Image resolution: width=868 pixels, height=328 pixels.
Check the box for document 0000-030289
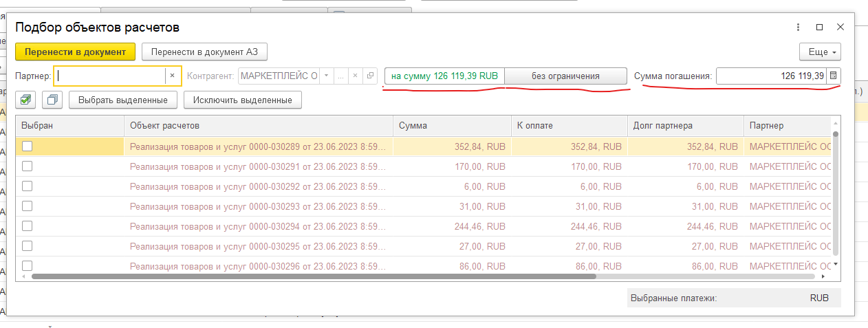tap(28, 146)
